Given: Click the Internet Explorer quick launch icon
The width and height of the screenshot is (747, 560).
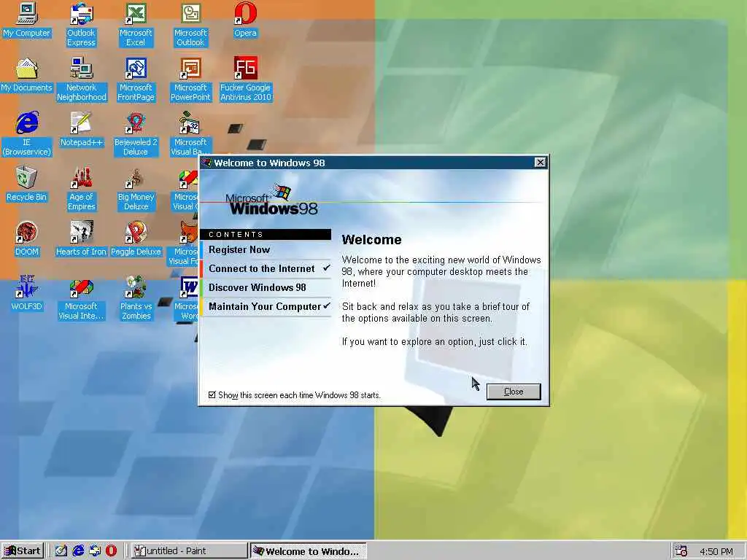Looking at the screenshot, I should [78, 551].
